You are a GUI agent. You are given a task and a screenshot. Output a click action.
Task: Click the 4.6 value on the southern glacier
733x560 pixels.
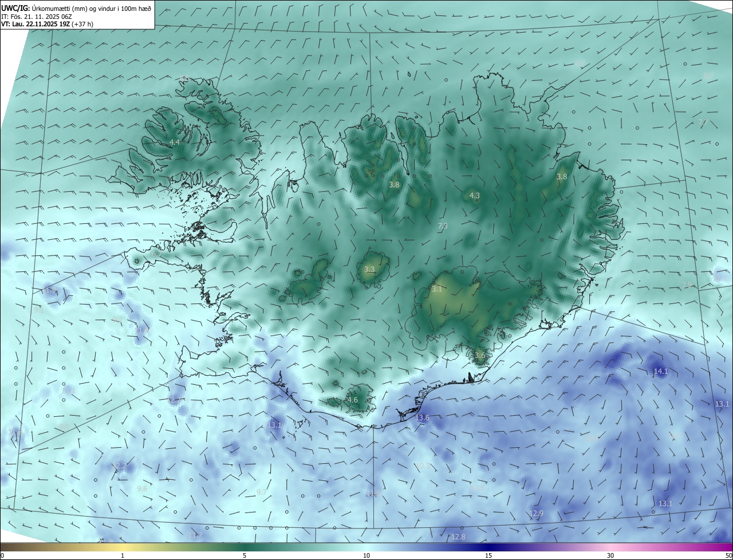[x=353, y=400]
